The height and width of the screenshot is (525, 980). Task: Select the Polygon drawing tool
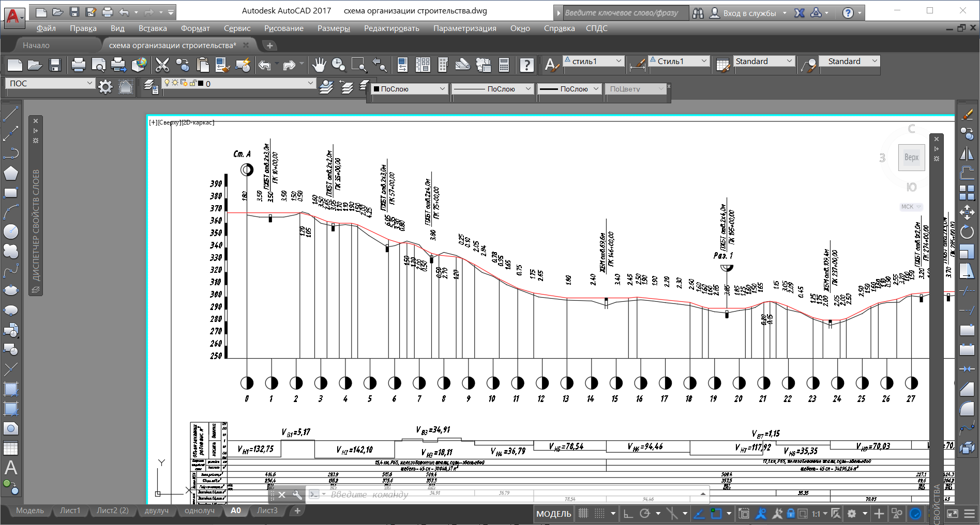point(10,173)
